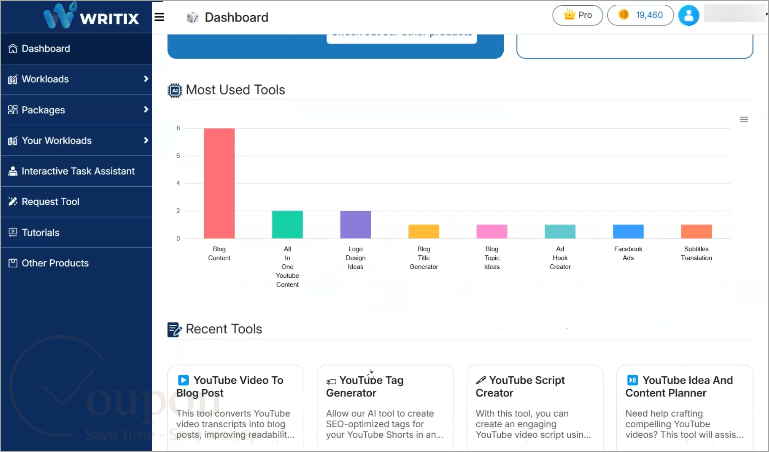
Task: Click the yellow Blog Title Generator bar
Action: click(x=424, y=231)
